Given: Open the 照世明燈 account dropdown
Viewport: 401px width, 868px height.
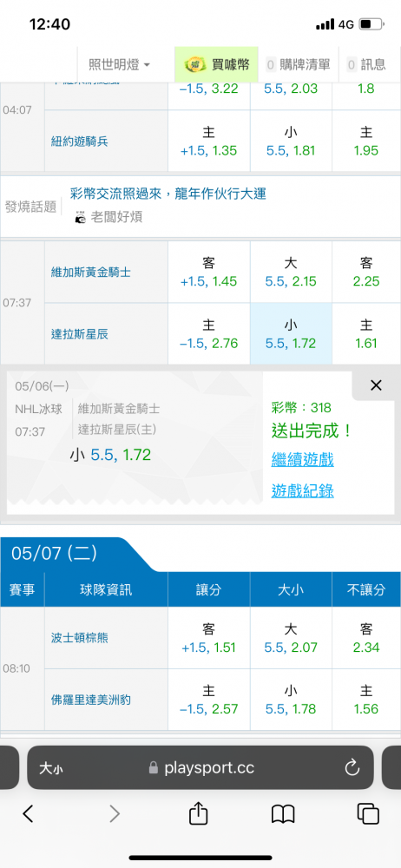Looking at the screenshot, I should pos(120,65).
